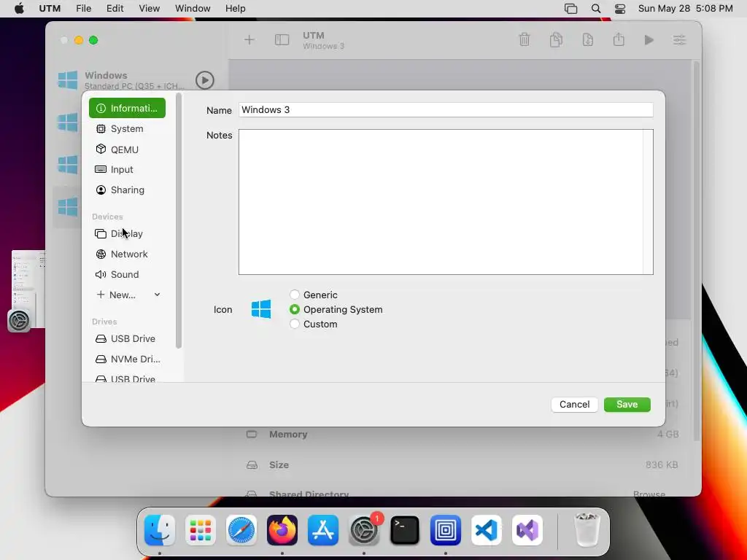Open the Edit menu
The image size is (747, 560).
115,9
